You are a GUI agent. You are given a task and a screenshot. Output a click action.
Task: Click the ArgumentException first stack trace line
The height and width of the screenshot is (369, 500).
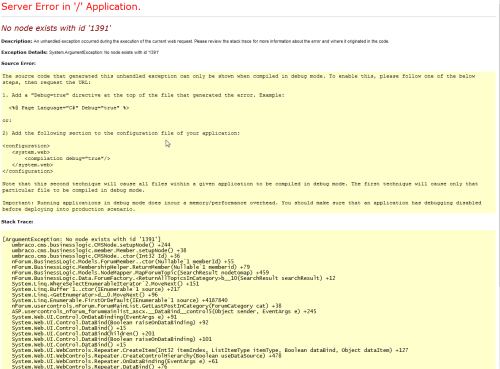[82, 239]
